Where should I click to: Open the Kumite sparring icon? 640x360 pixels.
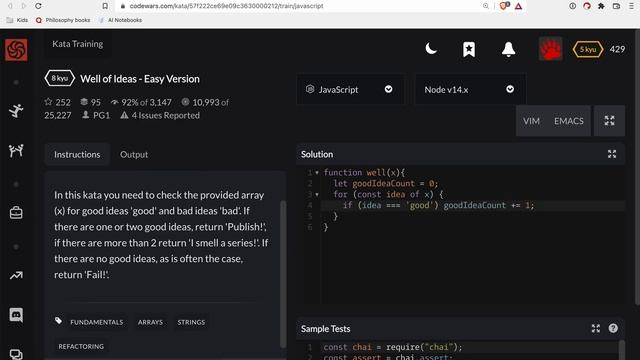16,151
